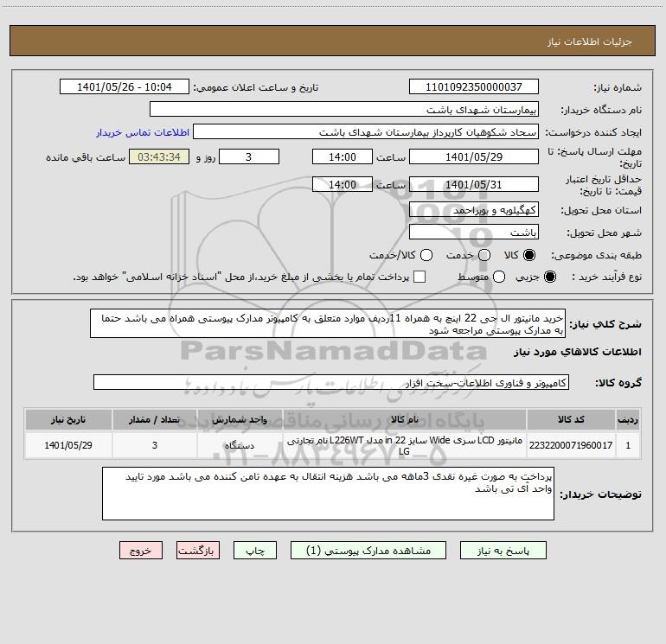This screenshot has width=666, height=644.
Task: Click the گروه کالا field کامپیوتر و فناوری
Action: pyautogui.click(x=331, y=382)
